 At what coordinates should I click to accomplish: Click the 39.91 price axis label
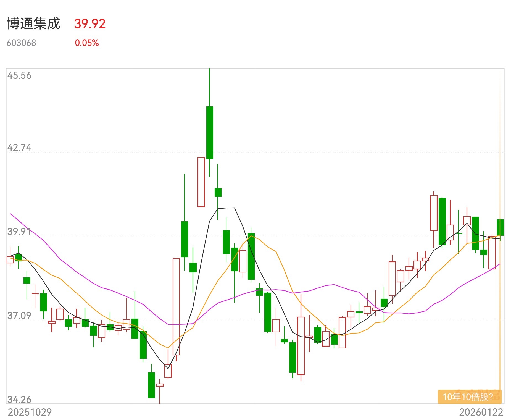pos(19,232)
